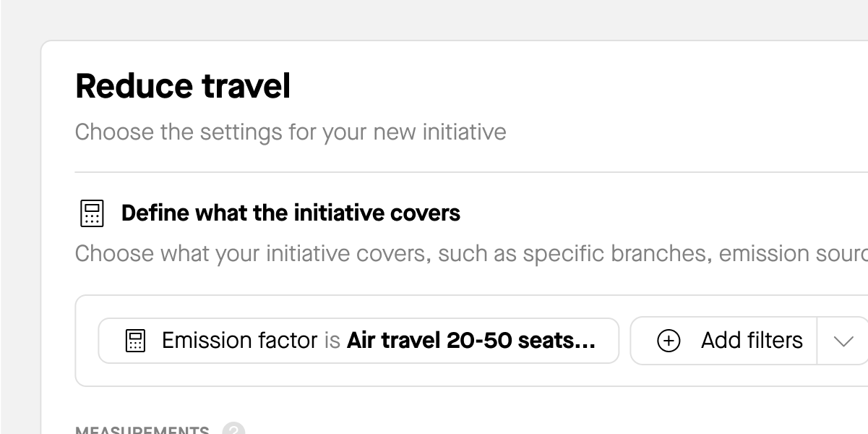Open the Emission factor filter chip
Image resolution: width=868 pixels, height=434 pixels.
click(x=358, y=341)
